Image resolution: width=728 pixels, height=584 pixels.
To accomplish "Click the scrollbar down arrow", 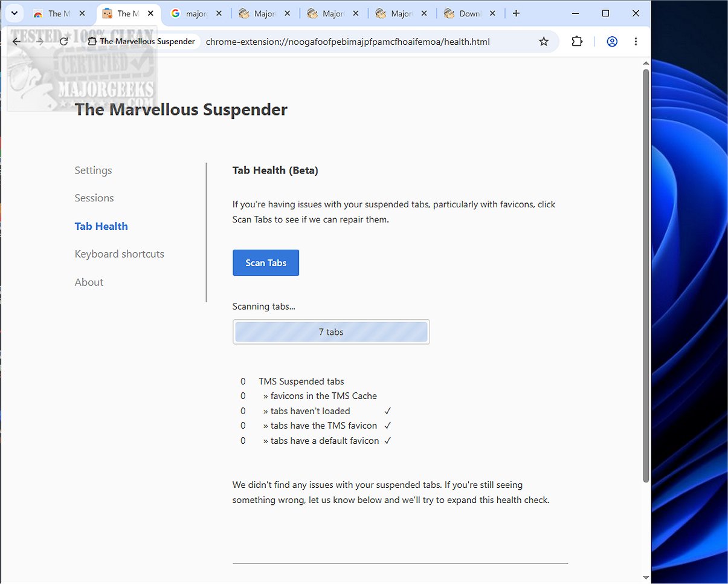I will [x=646, y=577].
